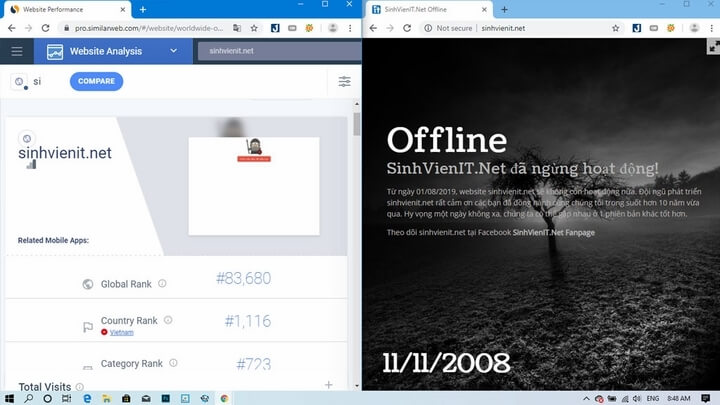Click the Category Rank info icon
720x405 pixels.
pyautogui.click(x=173, y=363)
